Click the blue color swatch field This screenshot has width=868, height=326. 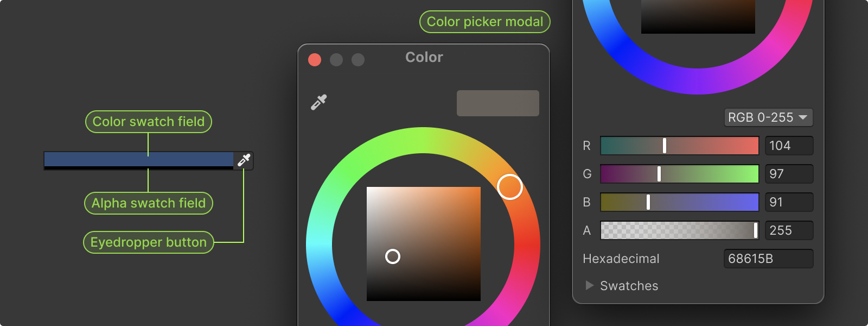point(138,159)
